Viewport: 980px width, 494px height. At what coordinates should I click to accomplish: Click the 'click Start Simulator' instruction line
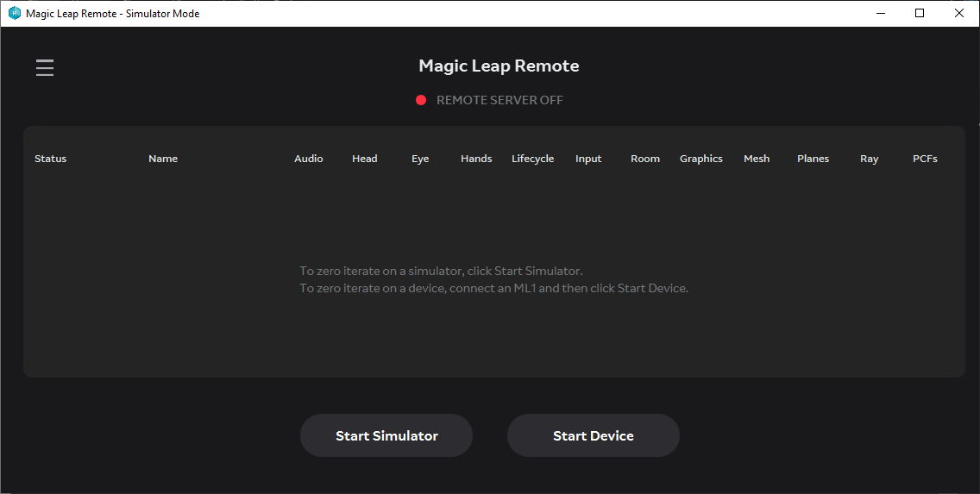(x=441, y=271)
